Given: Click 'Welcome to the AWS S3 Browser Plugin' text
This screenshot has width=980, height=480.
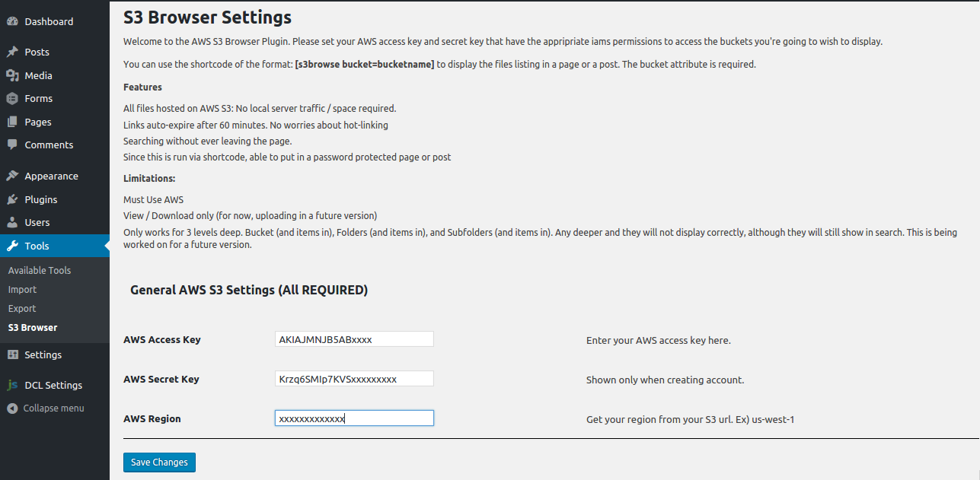Looking at the screenshot, I should point(503,42).
